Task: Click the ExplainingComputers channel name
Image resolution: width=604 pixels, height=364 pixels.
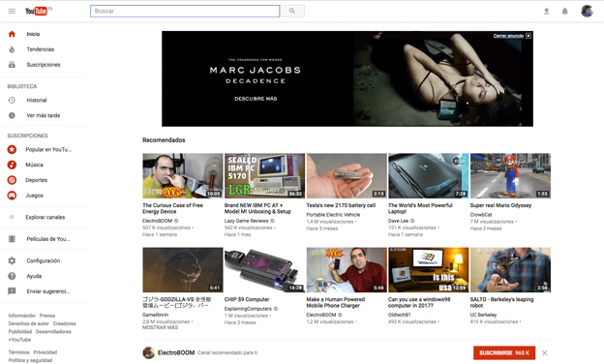Action: coord(248,309)
